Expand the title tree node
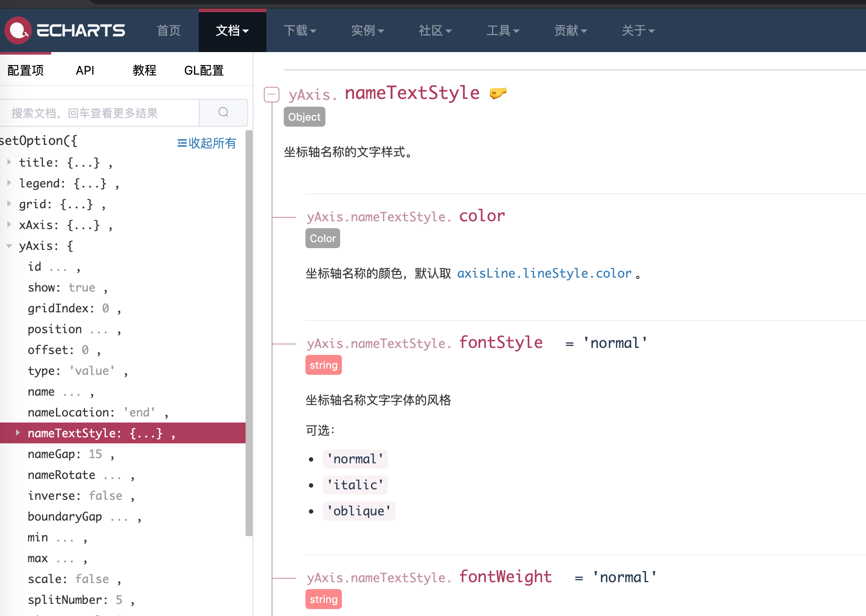Screen dimensions: 866x616 pos(9,162)
